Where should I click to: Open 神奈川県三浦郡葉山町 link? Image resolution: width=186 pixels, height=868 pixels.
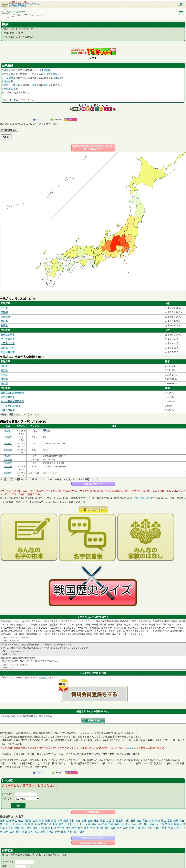tap(12, 401)
